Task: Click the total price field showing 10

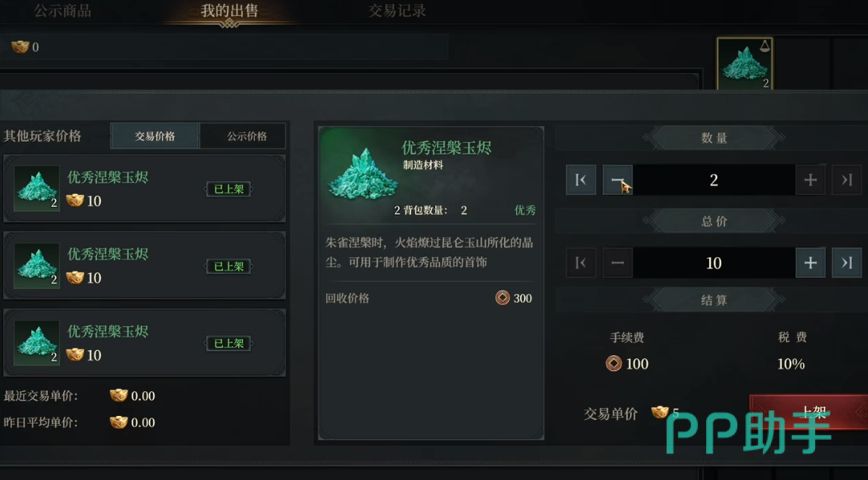Action: tap(713, 263)
